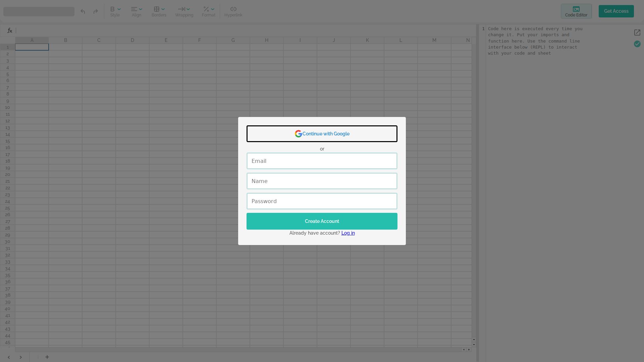Viewport: 644px width, 362px height.
Task: Click the document title field
Action: [x=39, y=11]
